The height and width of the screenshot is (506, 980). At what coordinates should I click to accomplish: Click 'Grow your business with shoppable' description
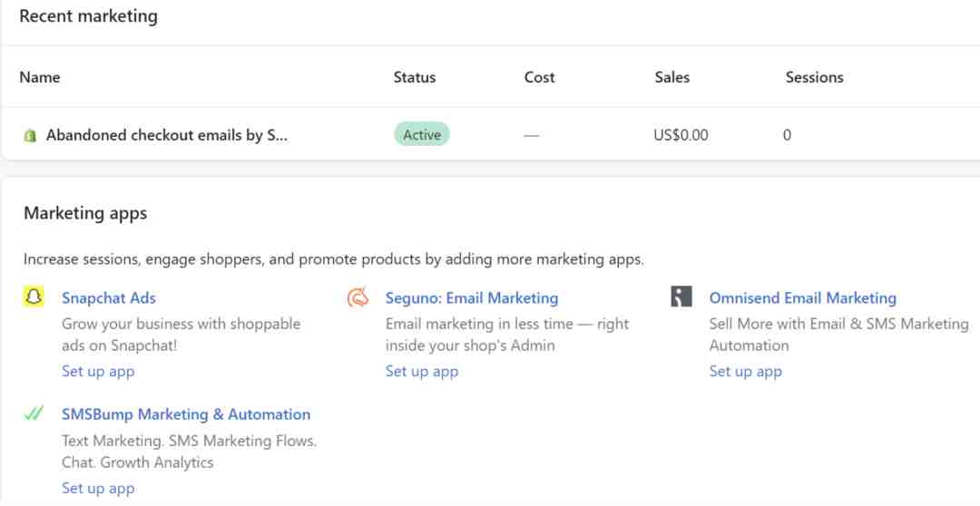[181, 335]
